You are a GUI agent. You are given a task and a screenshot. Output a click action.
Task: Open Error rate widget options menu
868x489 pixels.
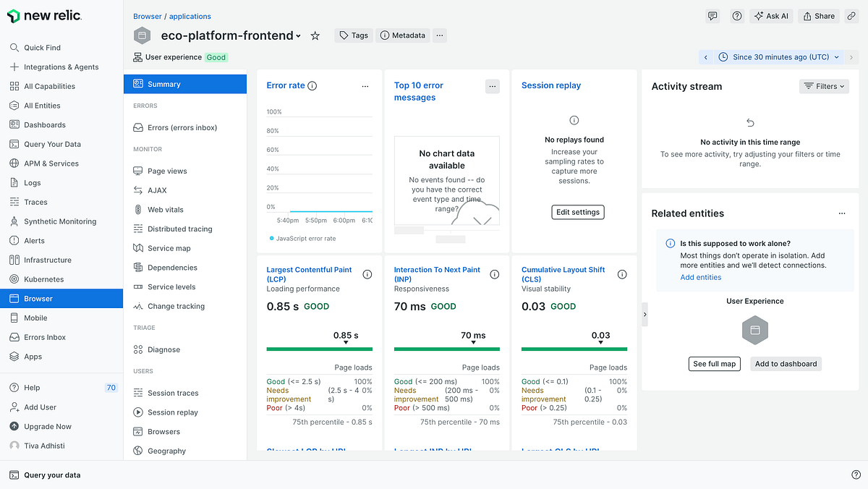tap(365, 85)
